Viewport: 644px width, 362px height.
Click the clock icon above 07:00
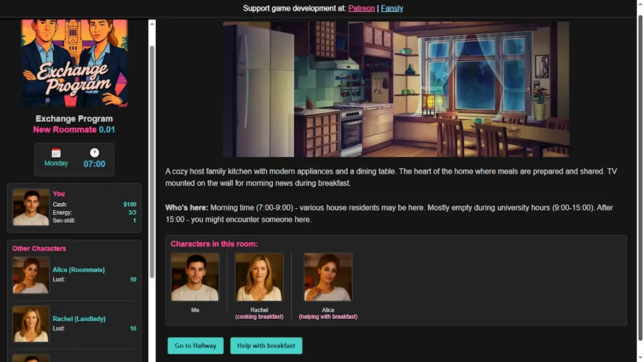[x=94, y=153]
